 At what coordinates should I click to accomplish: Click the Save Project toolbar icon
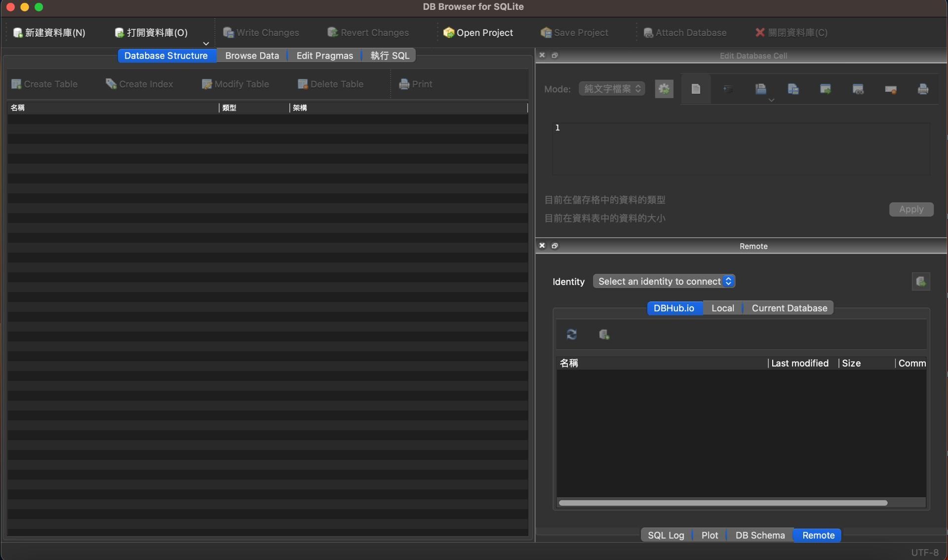574,33
